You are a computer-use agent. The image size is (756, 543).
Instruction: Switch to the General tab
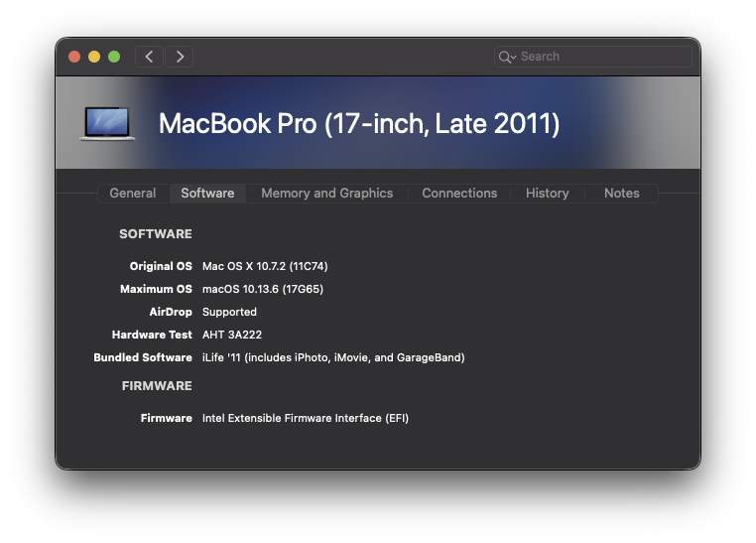[x=133, y=194]
